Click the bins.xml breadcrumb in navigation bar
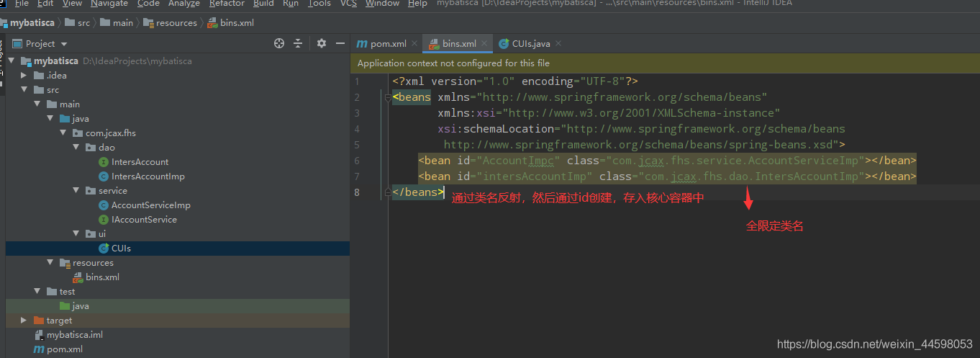This screenshot has height=358, width=980. point(231,23)
